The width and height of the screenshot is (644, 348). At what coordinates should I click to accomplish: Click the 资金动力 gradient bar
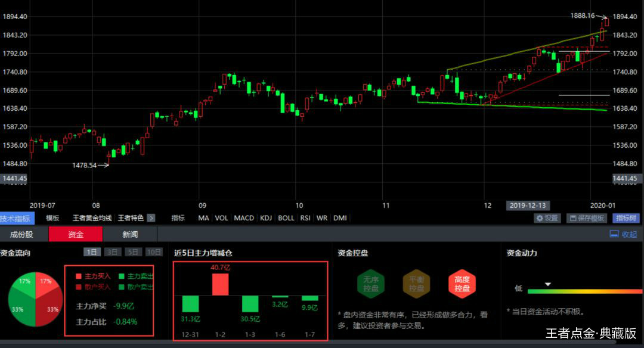(x=585, y=291)
